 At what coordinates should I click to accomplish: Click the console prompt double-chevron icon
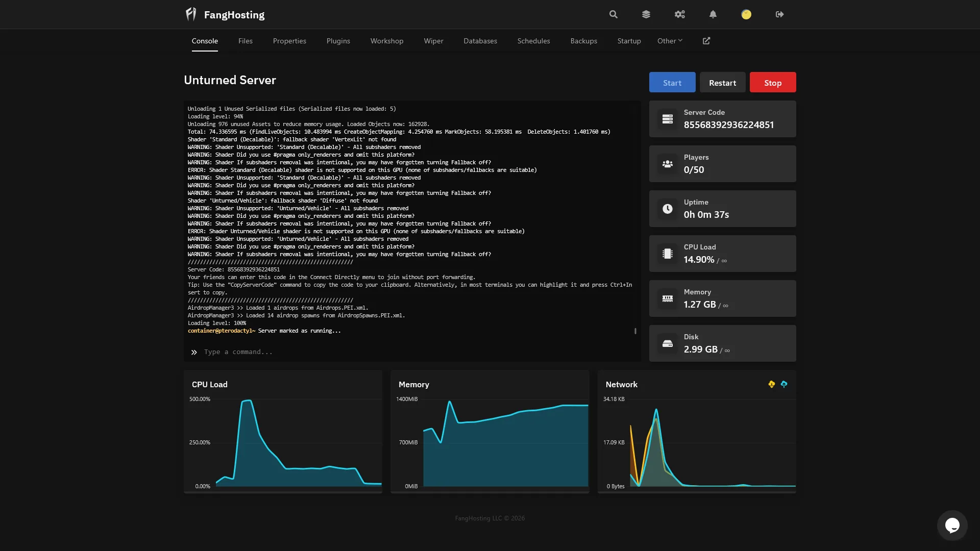click(194, 352)
